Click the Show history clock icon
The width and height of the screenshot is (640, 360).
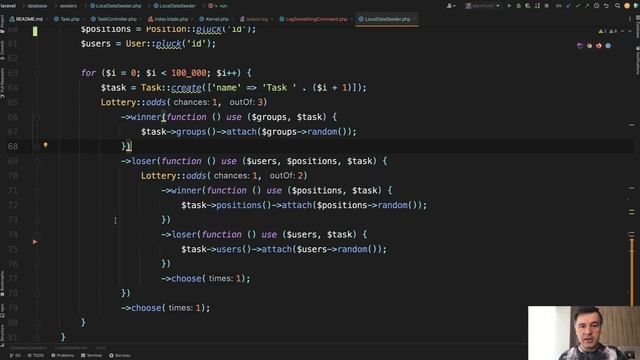(596, 6)
